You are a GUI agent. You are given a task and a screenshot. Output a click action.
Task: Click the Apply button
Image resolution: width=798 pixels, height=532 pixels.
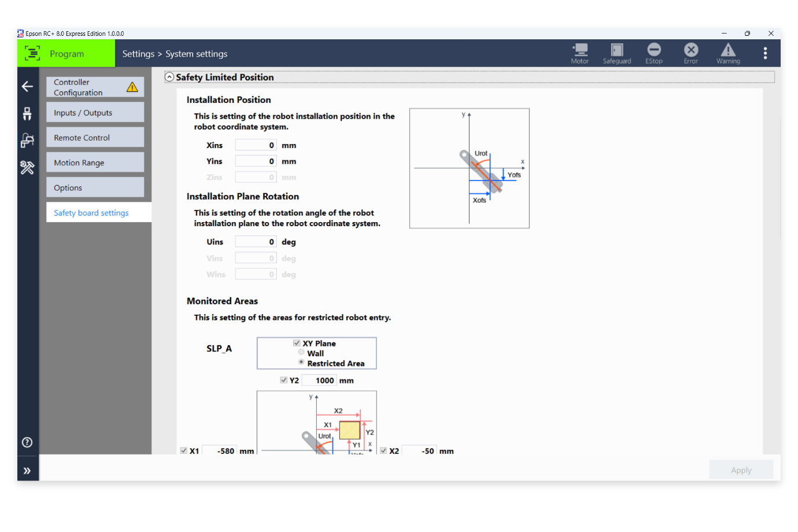(741, 470)
